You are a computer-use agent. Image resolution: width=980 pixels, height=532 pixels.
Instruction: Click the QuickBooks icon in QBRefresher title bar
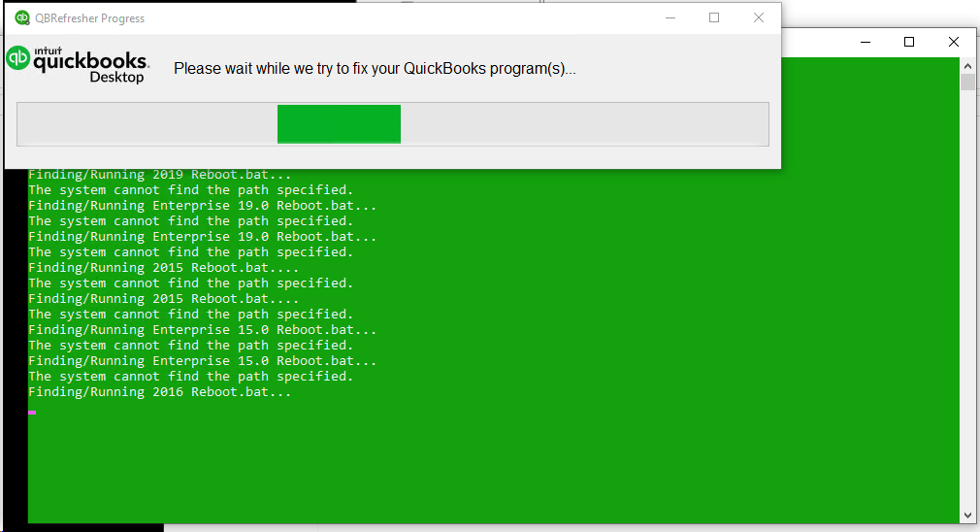pyautogui.click(x=22, y=18)
